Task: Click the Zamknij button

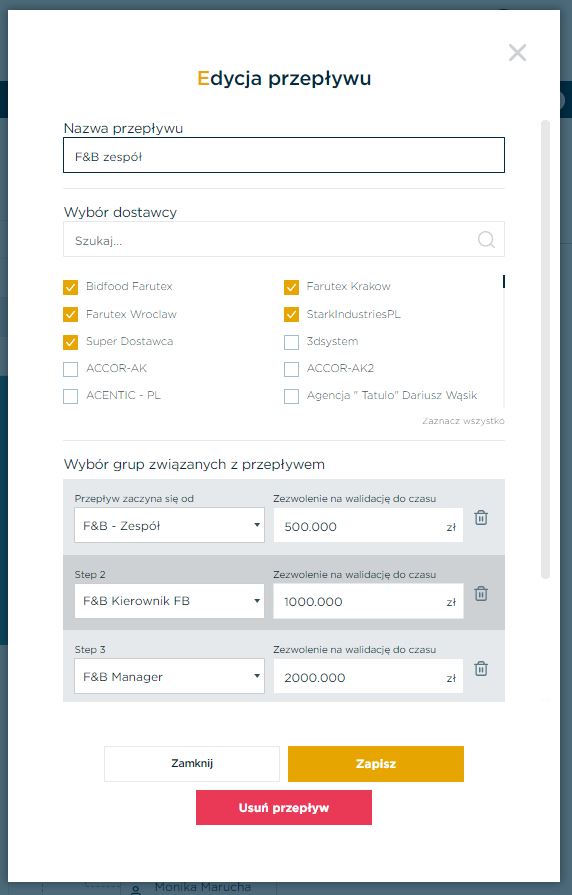Action: coord(192,764)
